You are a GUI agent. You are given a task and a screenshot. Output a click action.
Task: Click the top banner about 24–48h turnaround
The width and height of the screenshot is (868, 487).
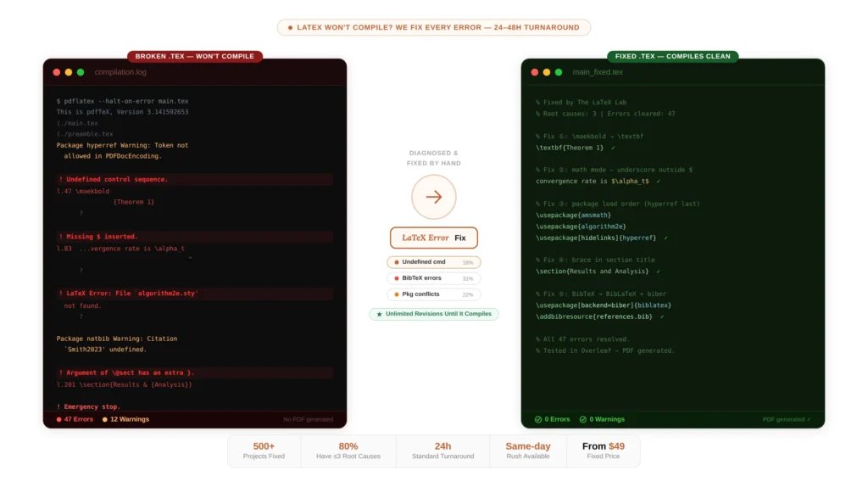pos(433,27)
